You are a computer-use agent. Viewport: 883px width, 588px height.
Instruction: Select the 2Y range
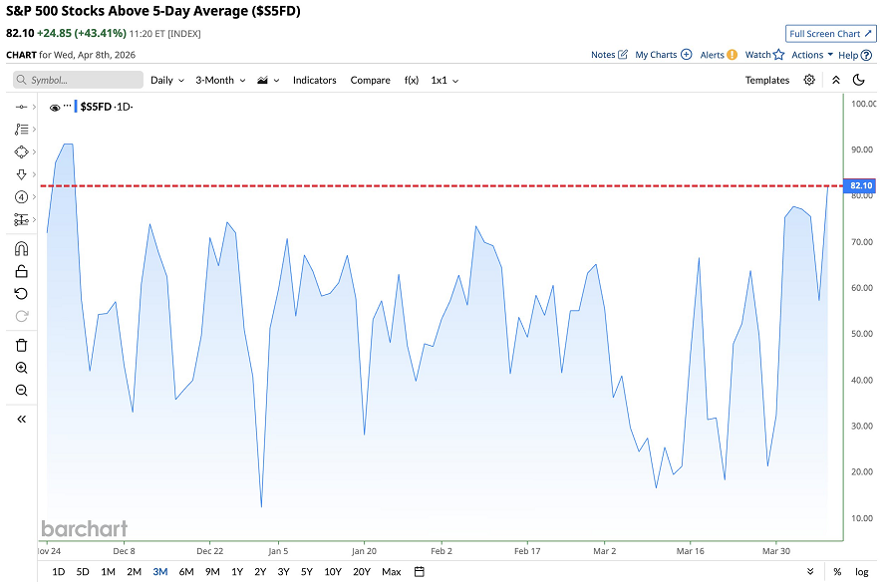click(260, 572)
